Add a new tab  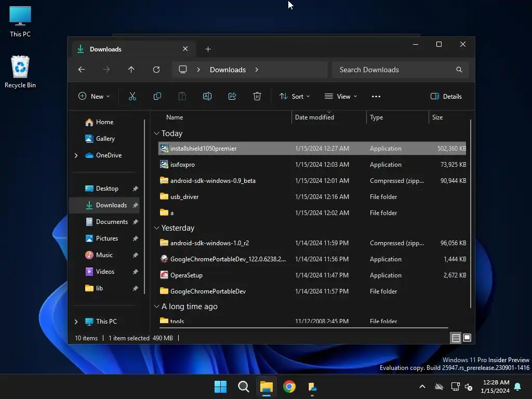coord(208,49)
